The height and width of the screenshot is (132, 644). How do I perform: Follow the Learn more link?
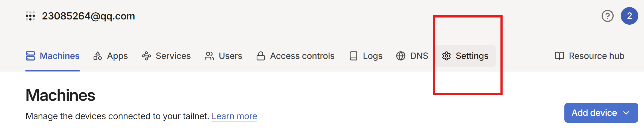pos(234,116)
